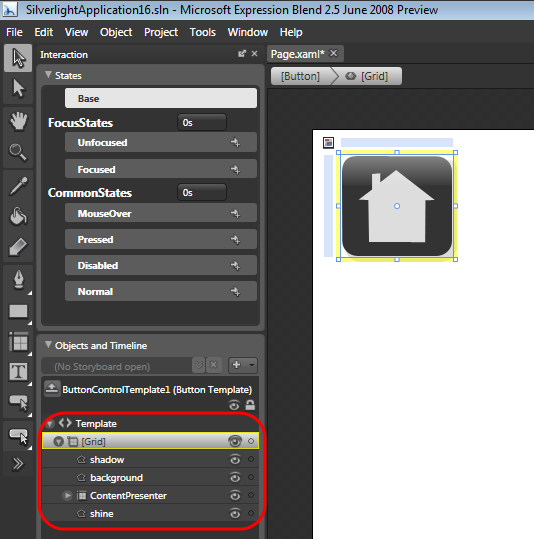The height and width of the screenshot is (539, 534).
Task: Add transition for Pressed state
Action: click(236, 240)
